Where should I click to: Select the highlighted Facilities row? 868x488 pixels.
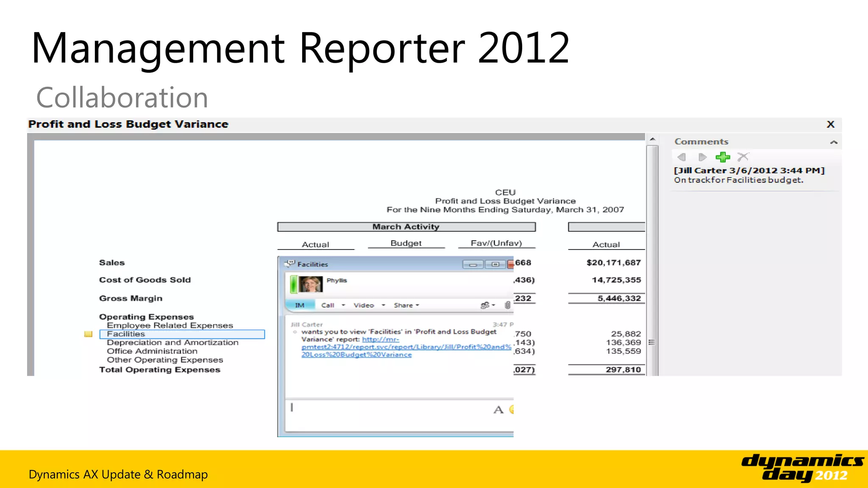182,334
